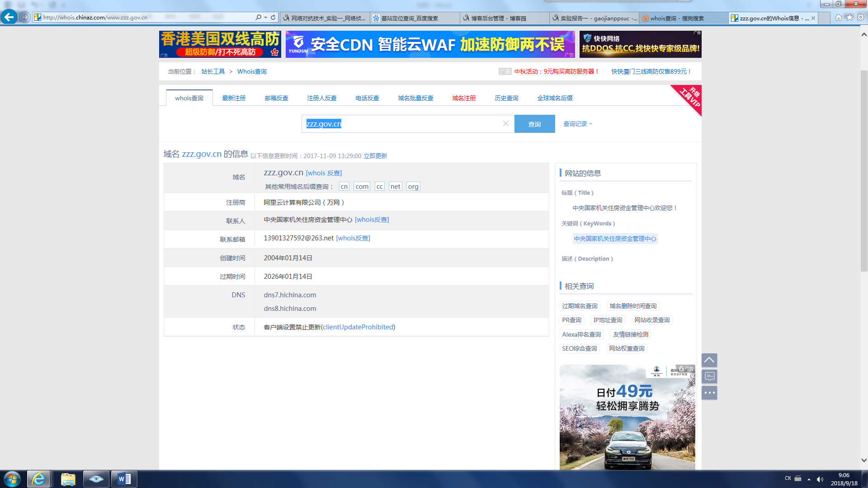
Task: Click the browser back arrow button
Action: [x=9, y=17]
